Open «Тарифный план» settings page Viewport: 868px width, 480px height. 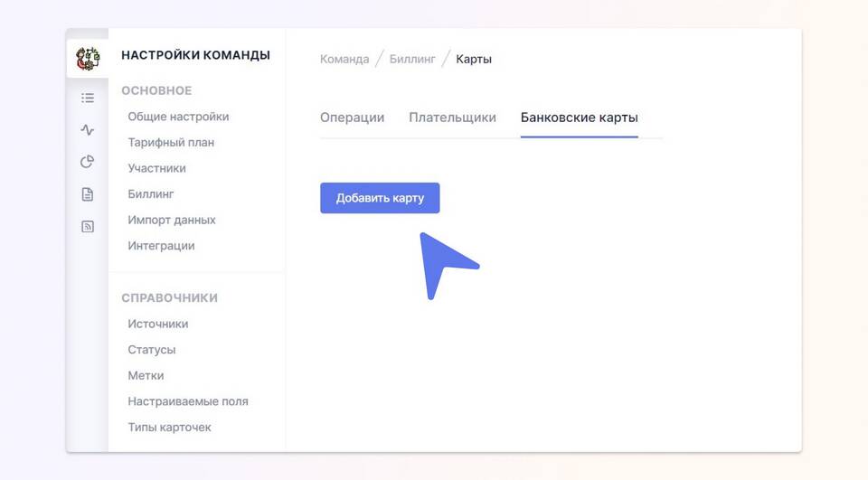click(x=171, y=143)
